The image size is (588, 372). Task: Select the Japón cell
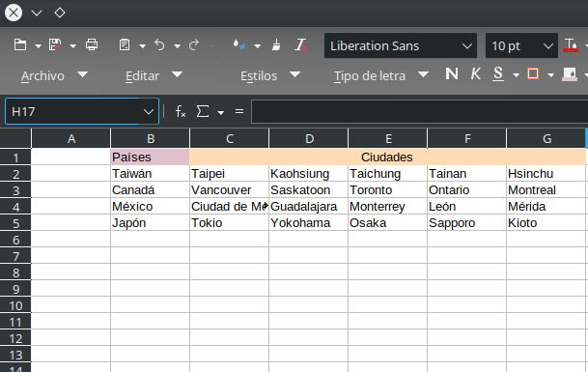click(x=151, y=223)
